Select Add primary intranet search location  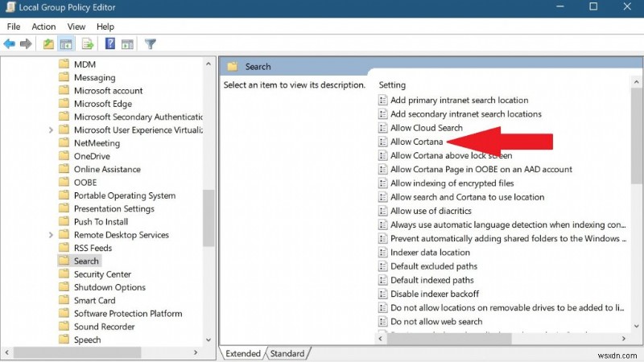point(459,100)
